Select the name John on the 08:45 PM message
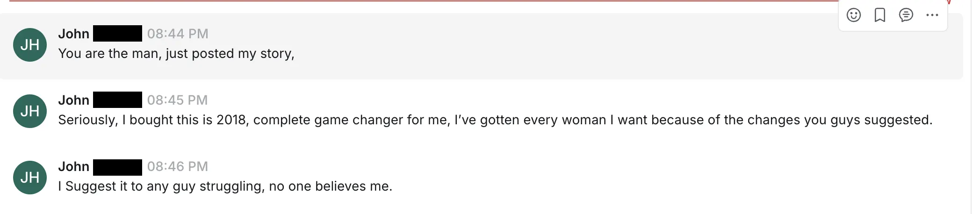Screen dimensions: 980x214 [x=73, y=100]
